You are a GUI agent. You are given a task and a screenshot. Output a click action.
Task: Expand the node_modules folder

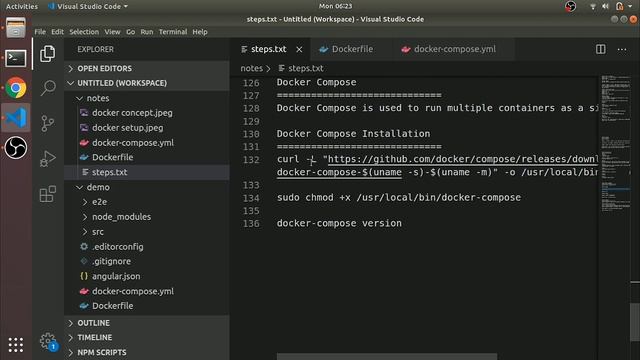(121, 217)
